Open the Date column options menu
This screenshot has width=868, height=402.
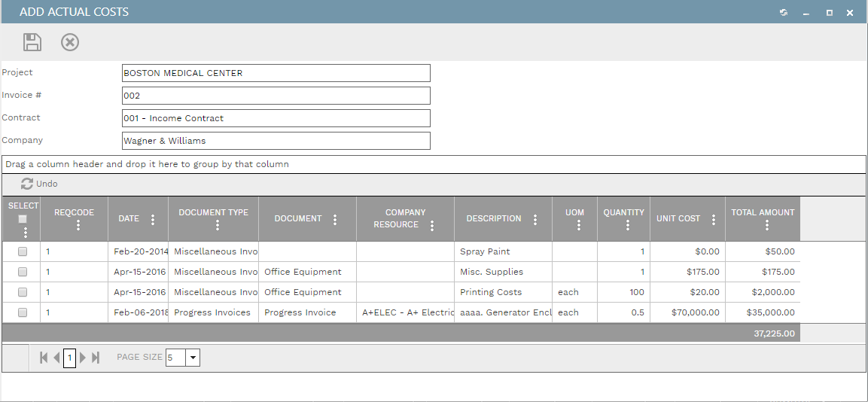[x=153, y=219]
